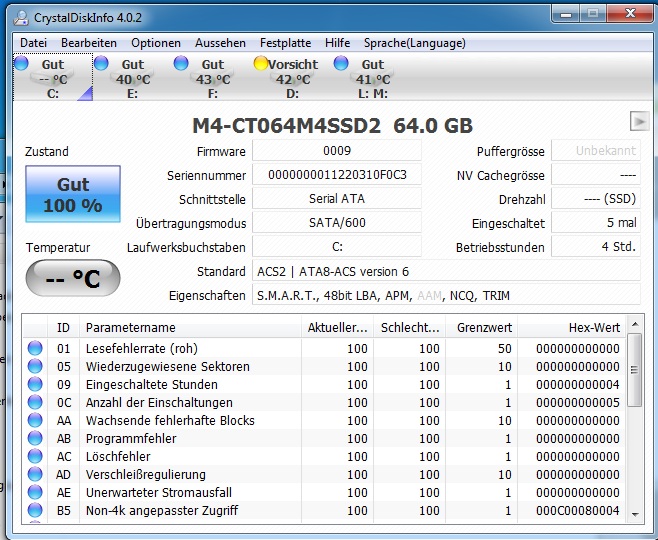Click the Aktueller... column header

point(337,327)
